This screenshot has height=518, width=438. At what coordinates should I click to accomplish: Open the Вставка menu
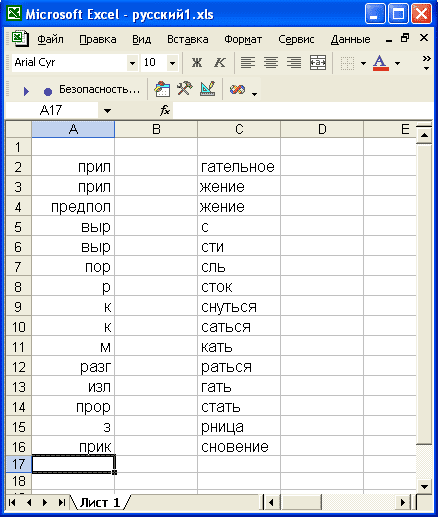click(188, 39)
